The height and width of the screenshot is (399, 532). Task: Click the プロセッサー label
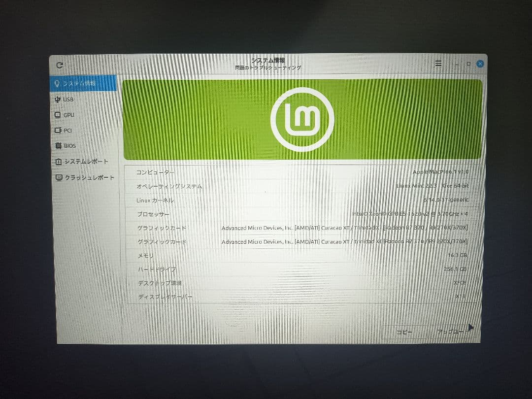pos(153,214)
